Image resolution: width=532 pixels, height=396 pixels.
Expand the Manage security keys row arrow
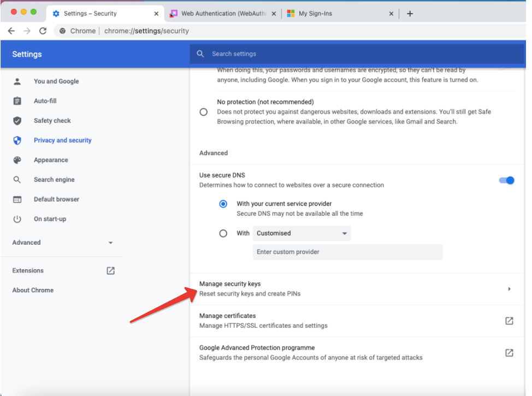(x=509, y=289)
